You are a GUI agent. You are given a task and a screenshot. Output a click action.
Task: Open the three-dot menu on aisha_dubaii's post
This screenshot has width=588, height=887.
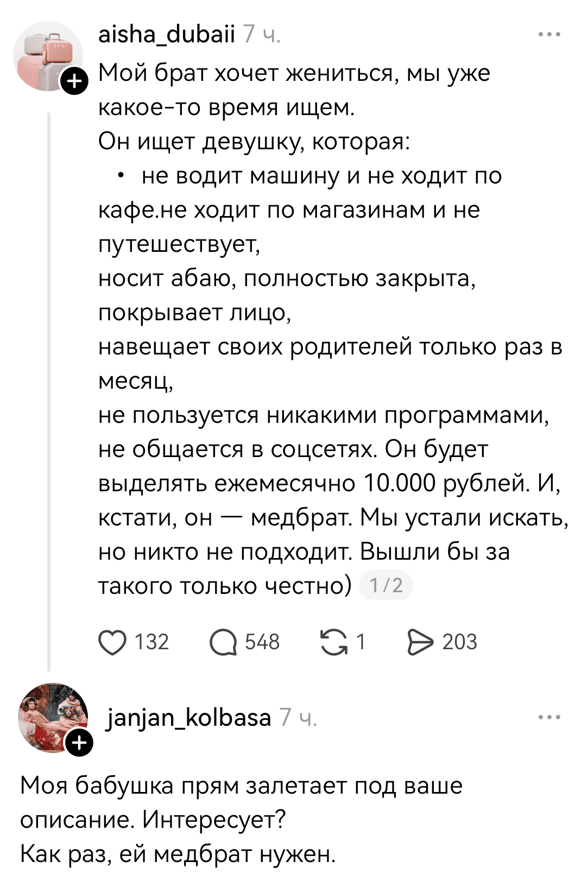pyautogui.click(x=550, y=34)
